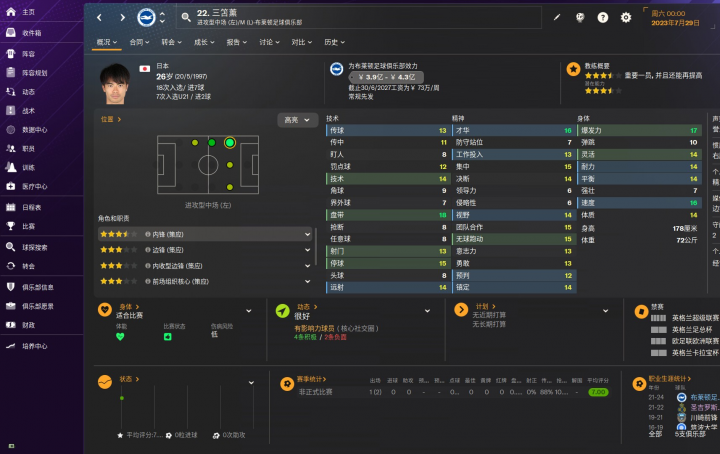Open 战术 tactics from the sidebar
The width and height of the screenshot is (720, 454).
(28, 111)
